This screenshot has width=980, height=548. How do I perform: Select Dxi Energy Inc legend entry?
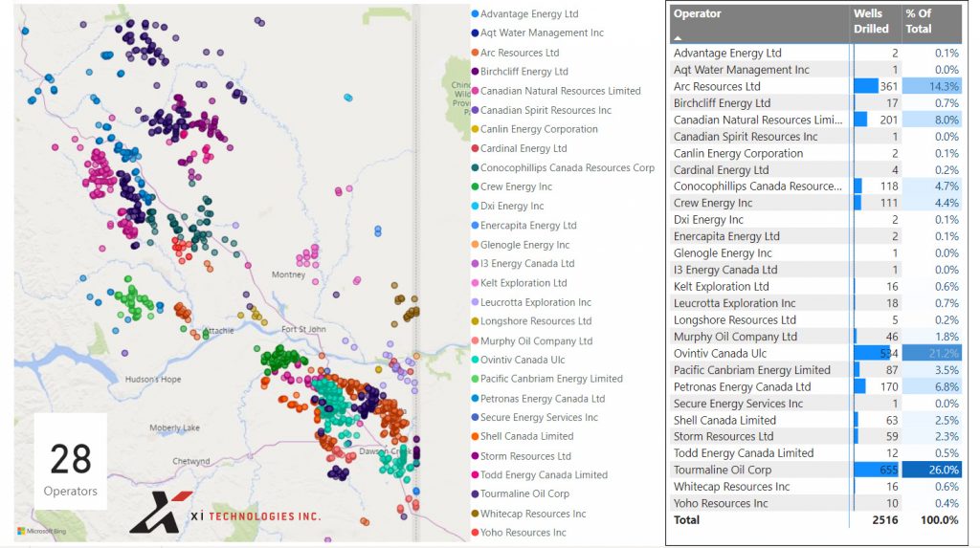507,206
